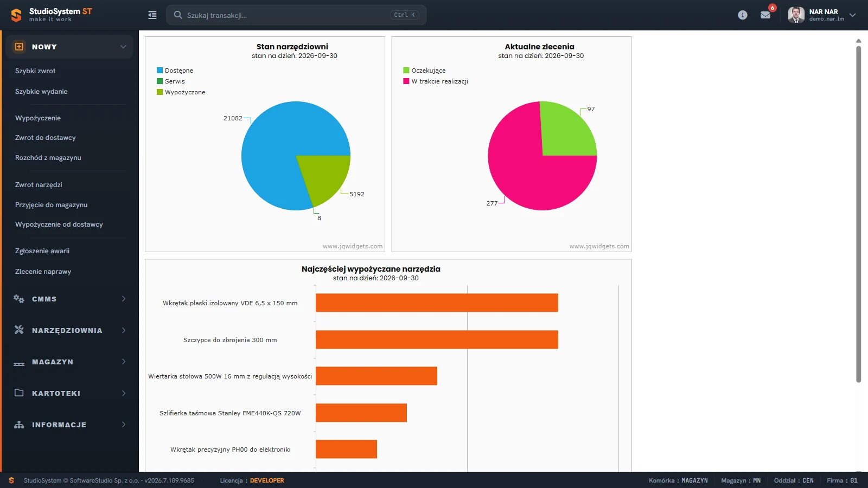
Task: Click the Magazyn shelf icon
Action: 19,363
